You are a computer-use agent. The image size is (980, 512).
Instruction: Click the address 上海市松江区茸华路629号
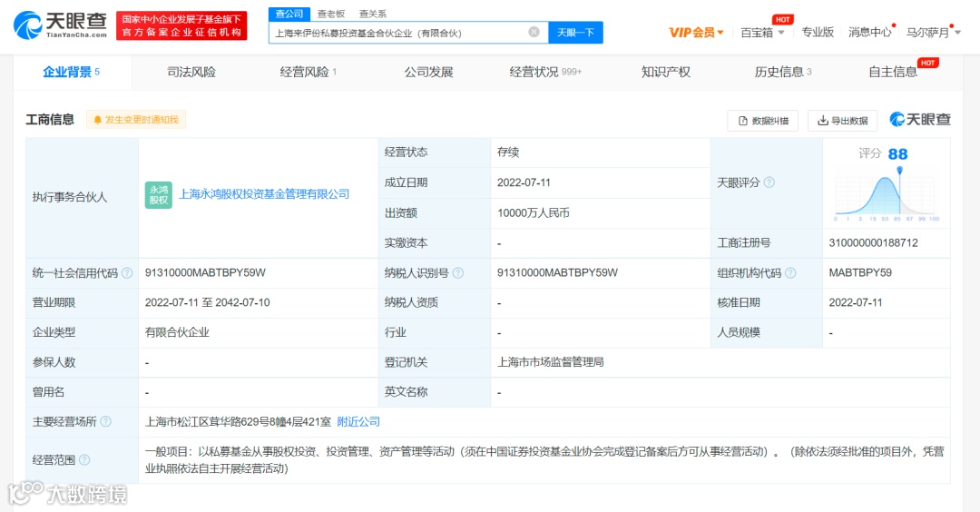pyautogui.click(x=238, y=422)
